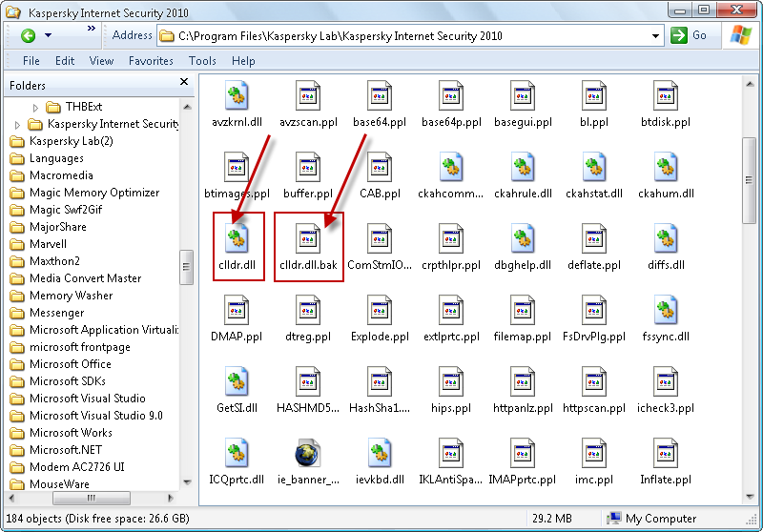Click the FsDrvPlg.ppl file name
763x532 pixels.
coord(593,337)
